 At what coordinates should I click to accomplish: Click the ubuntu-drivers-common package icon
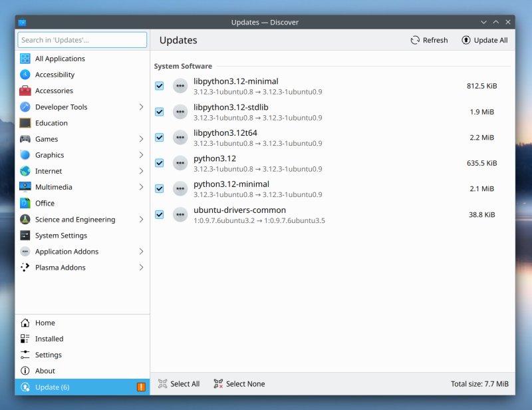(180, 214)
